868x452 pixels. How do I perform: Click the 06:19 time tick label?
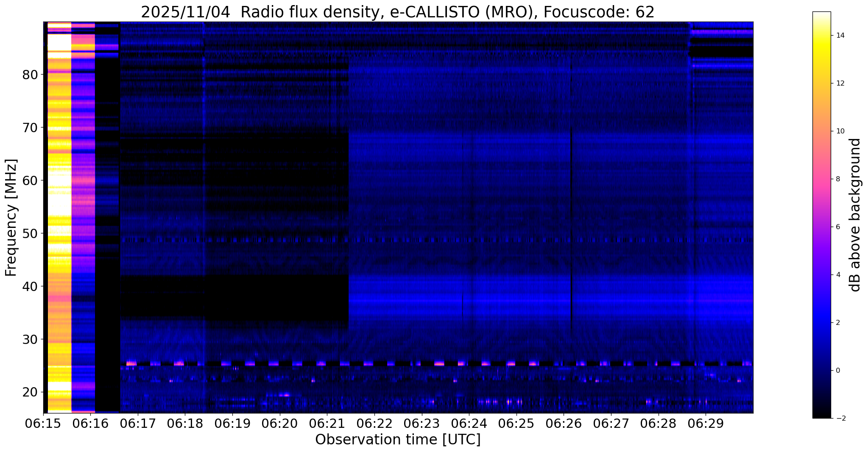[x=232, y=424]
